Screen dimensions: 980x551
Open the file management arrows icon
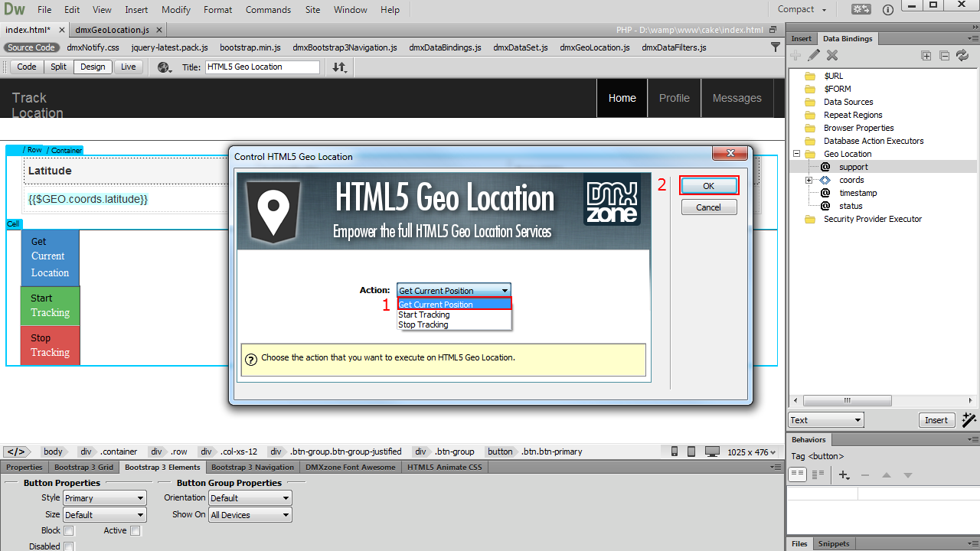click(339, 67)
